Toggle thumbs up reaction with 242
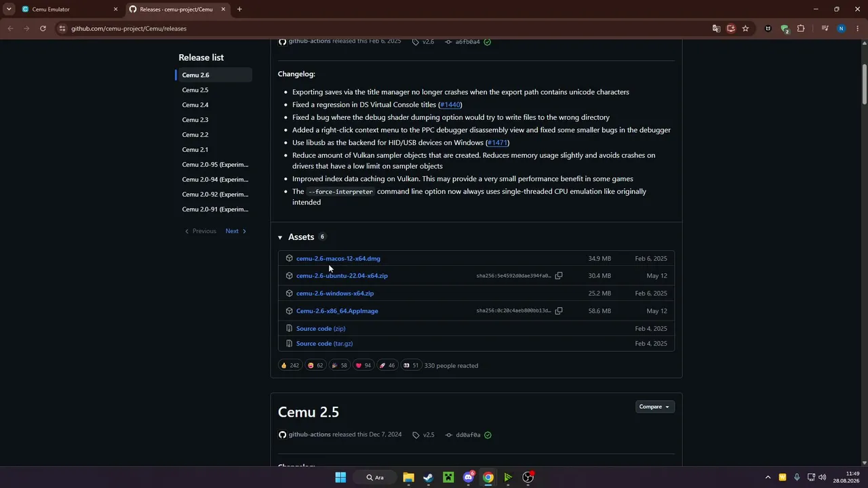 pyautogui.click(x=290, y=365)
